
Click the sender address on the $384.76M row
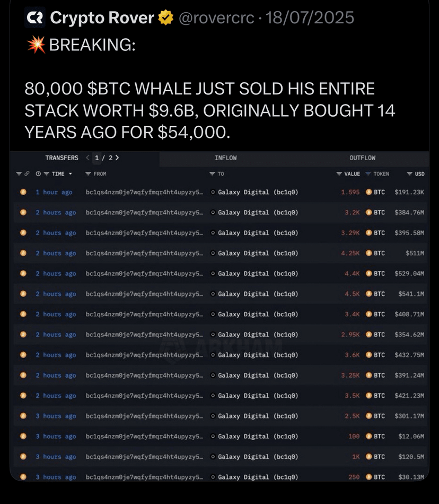(x=145, y=212)
